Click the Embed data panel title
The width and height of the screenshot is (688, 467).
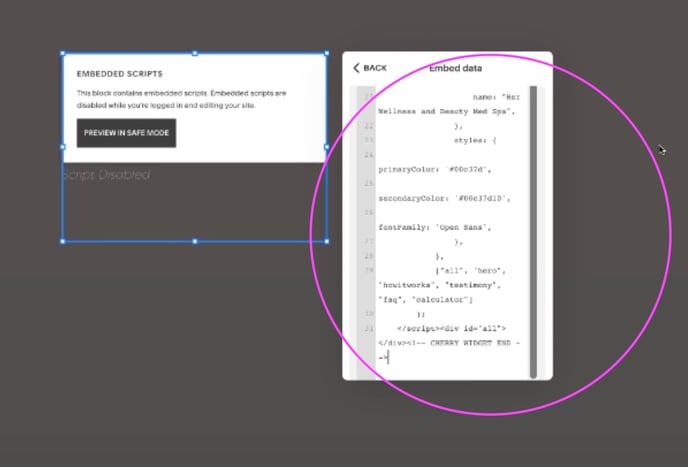tap(455, 68)
